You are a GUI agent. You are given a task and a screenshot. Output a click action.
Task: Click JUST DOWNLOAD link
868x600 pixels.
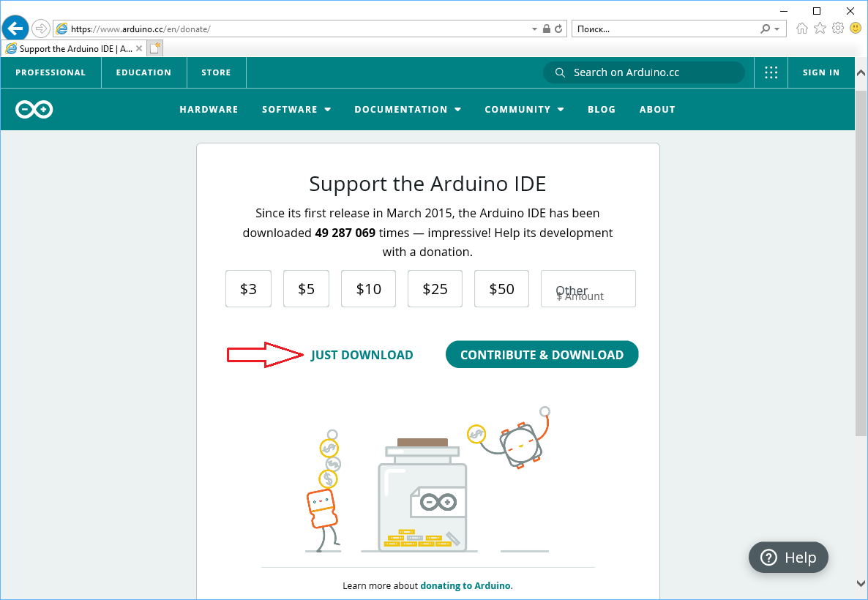pyautogui.click(x=362, y=355)
